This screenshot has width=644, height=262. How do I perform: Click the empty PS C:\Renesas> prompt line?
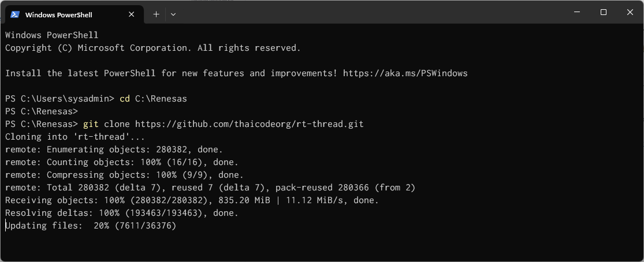[x=41, y=111]
